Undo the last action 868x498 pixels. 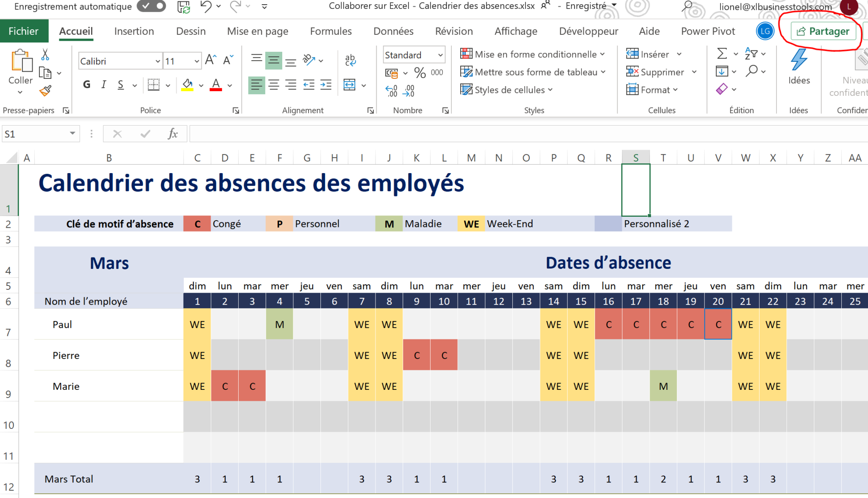pyautogui.click(x=206, y=6)
